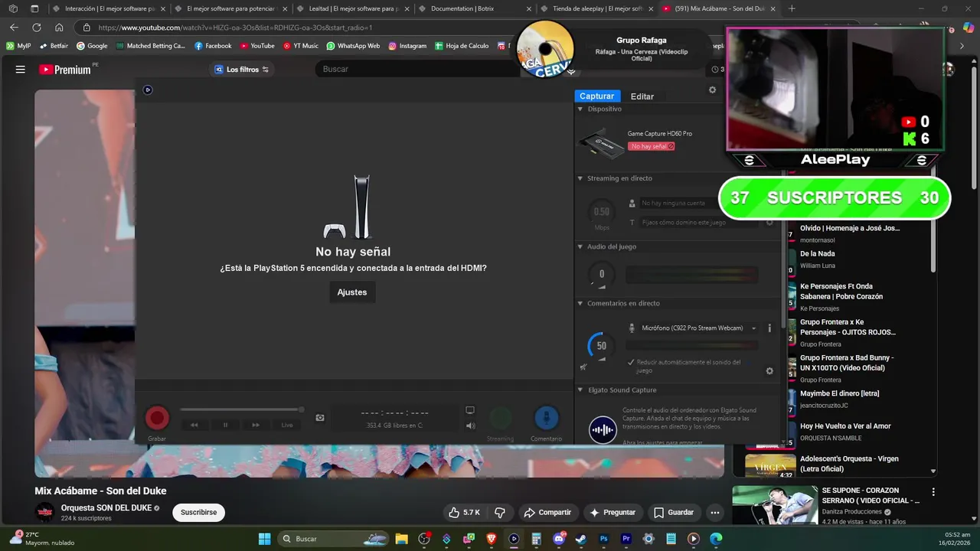Screen dimensions: 980x551
Task: Click the stream title field Fijaos cómo domino
Action: (701, 223)
